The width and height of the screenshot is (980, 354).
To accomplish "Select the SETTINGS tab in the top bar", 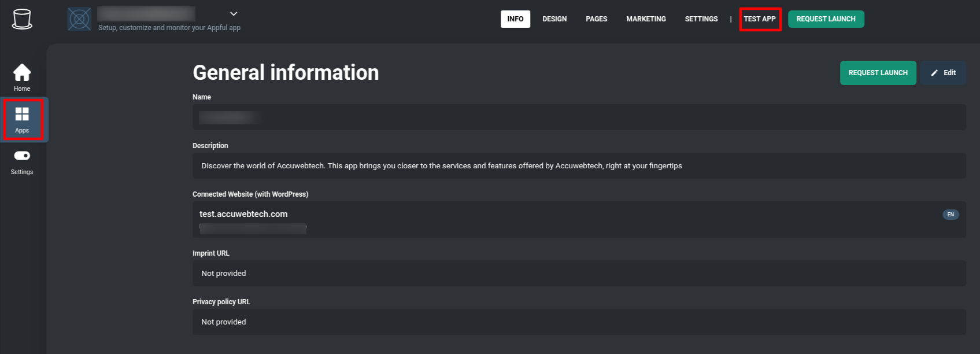I will coord(701,19).
